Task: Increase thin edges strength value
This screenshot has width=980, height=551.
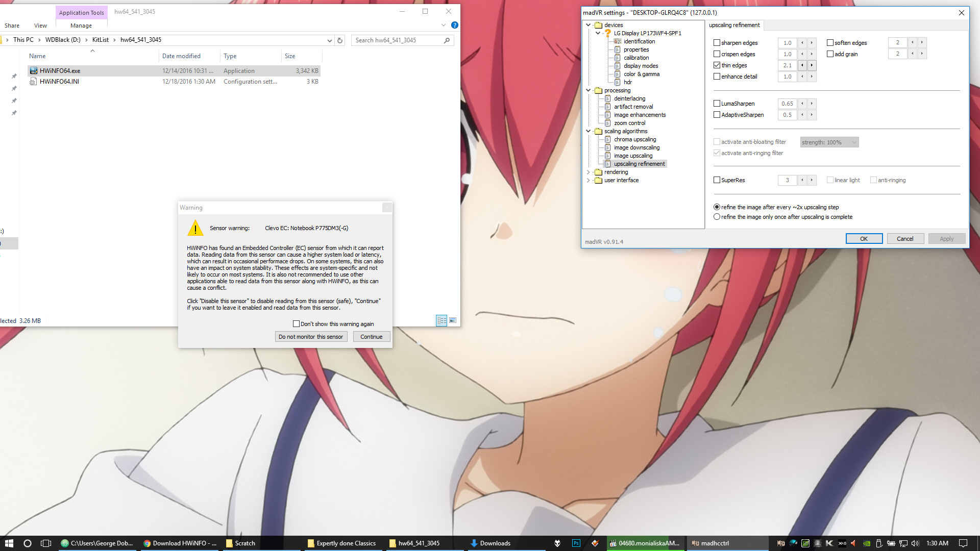Action: pos(812,65)
